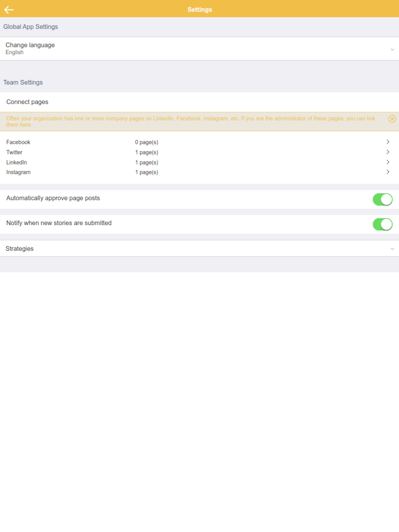399x532 pixels.
Task: Go back using the arrow icon
Action: tap(9, 10)
